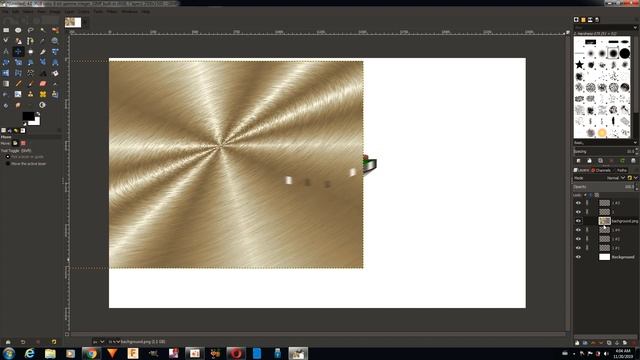Toggle chain link on the topmost layer
This screenshot has width=640, height=360.
(x=587, y=203)
